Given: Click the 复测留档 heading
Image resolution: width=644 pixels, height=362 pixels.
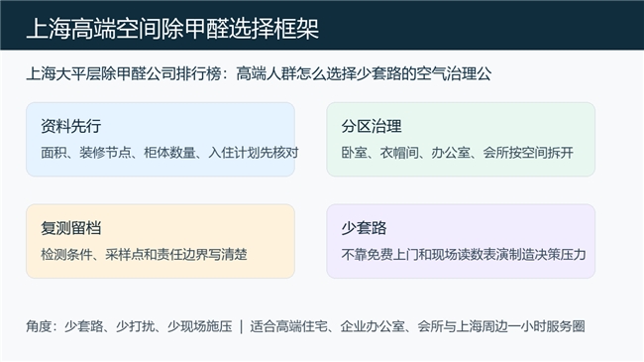Looking at the screenshot, I should [71, 227].
